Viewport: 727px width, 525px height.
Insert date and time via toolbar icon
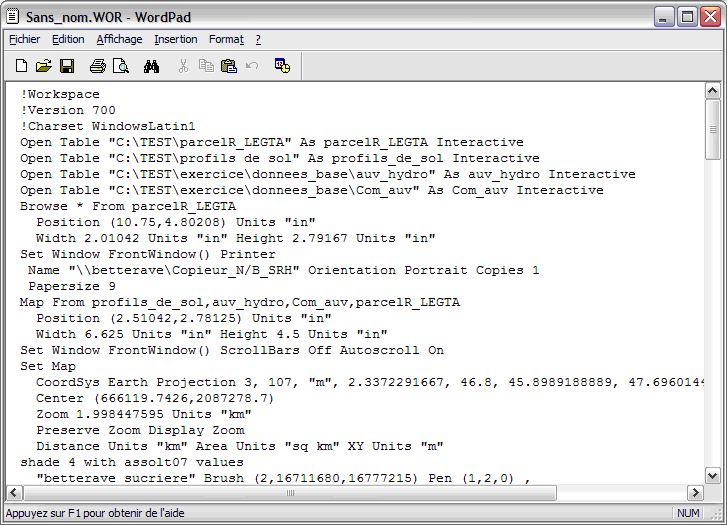coord(282,66)
